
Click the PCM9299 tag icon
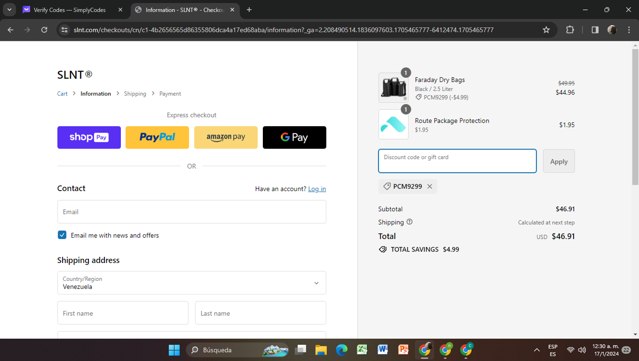[387, 186]
